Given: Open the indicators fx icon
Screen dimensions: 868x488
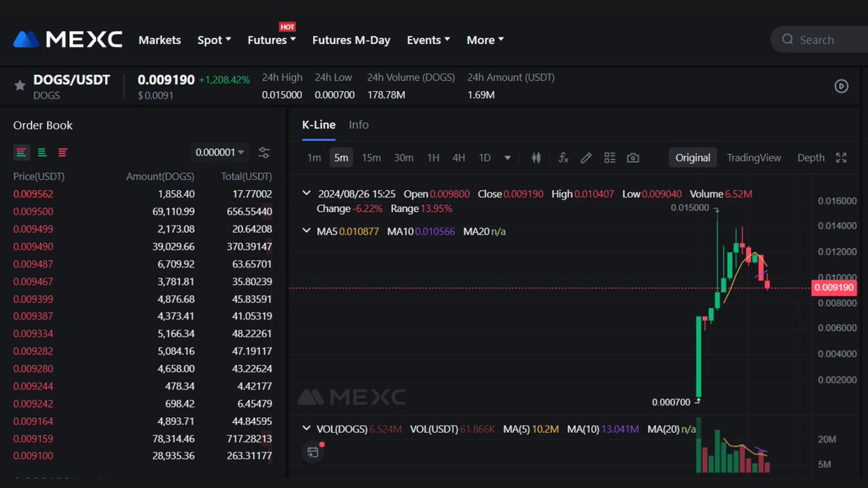Looking at the screenshot, I should click(x=563, y=158).
